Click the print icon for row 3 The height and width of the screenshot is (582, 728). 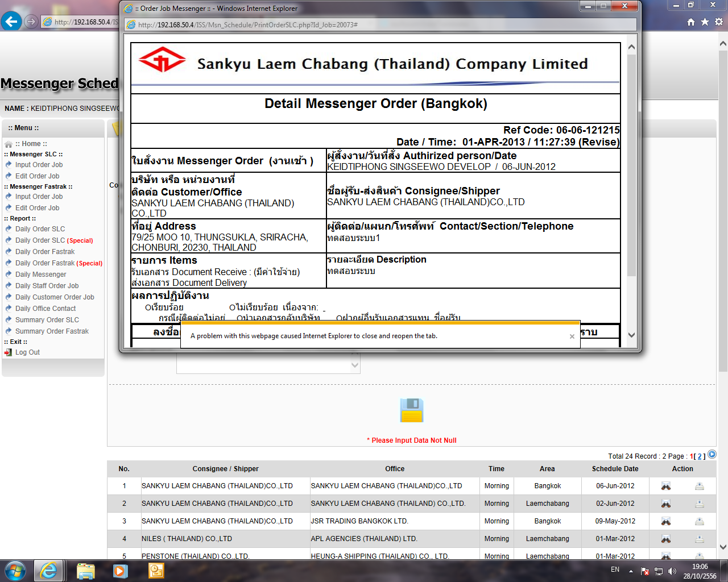(x=700, y=521)
